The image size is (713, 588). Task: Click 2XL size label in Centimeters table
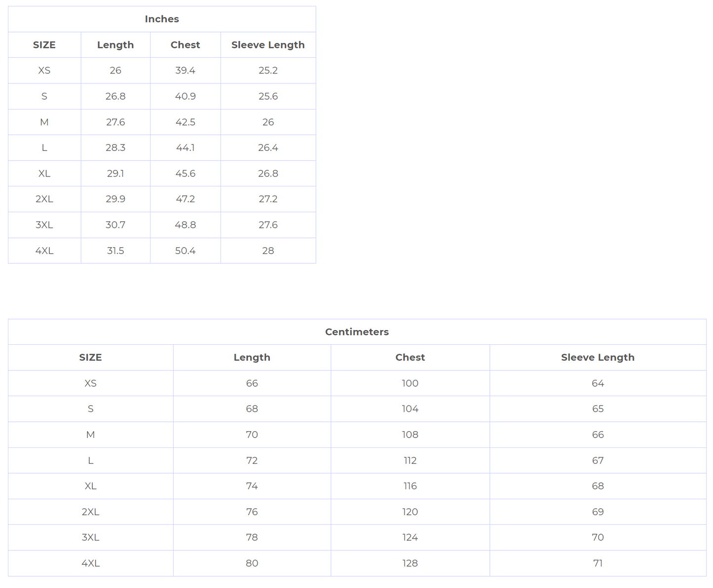point(90,512)
